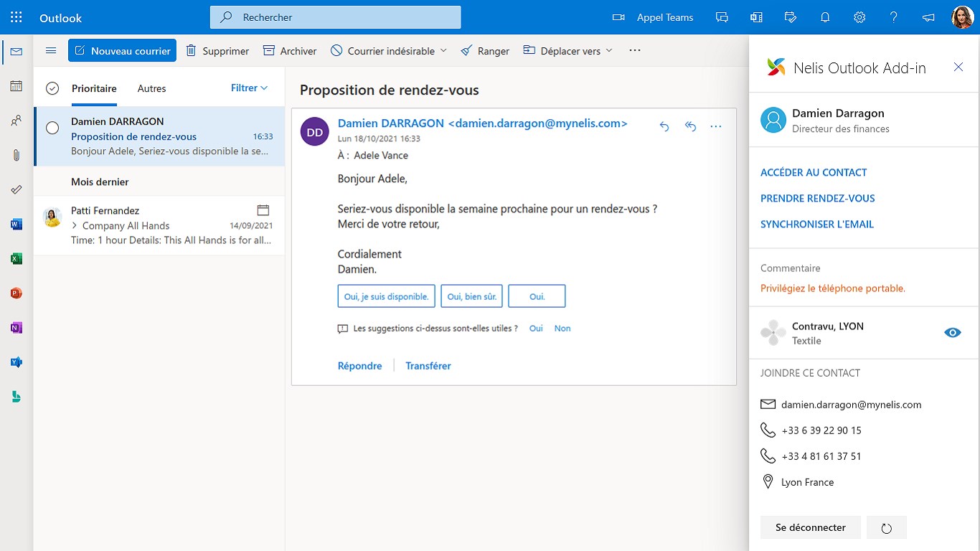Open Mail in the left rail

tap(17, 52)
